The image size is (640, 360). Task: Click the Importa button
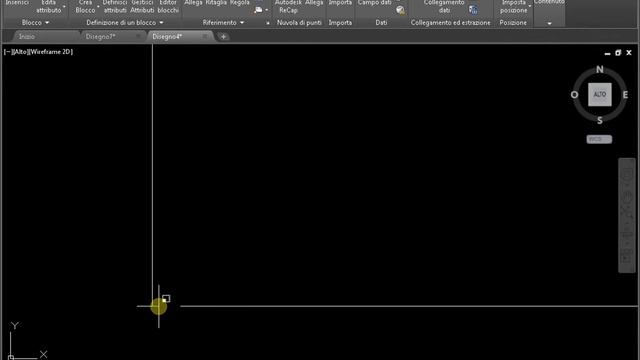click(340, 3)
